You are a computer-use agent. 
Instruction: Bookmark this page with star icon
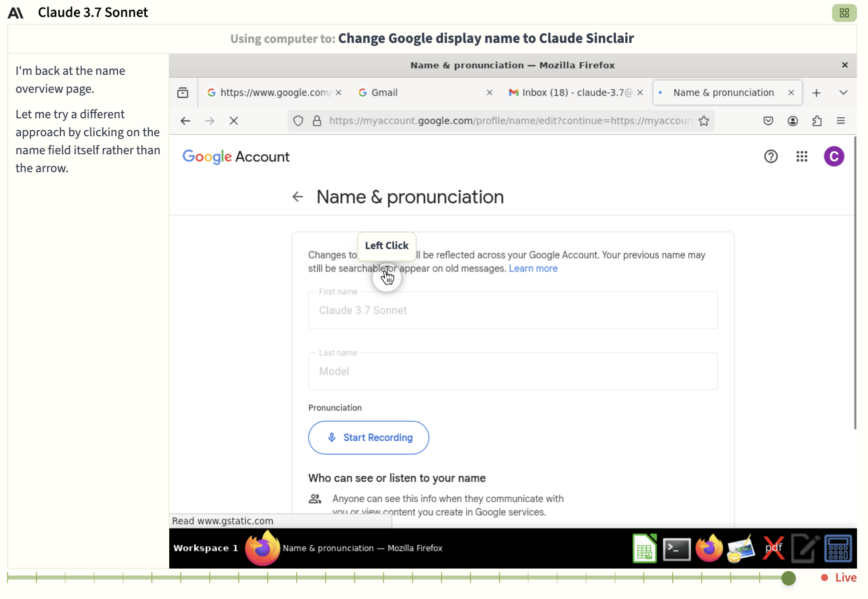(x=704, y=121)
